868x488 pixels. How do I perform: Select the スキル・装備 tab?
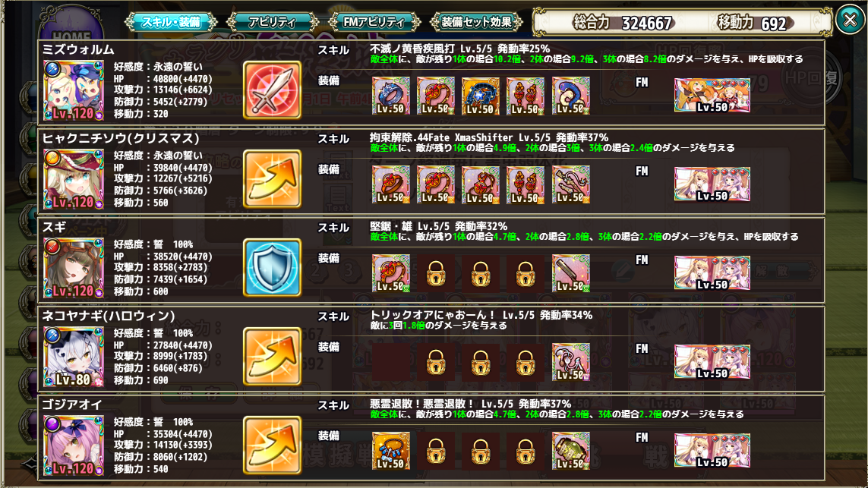(171, 22)
